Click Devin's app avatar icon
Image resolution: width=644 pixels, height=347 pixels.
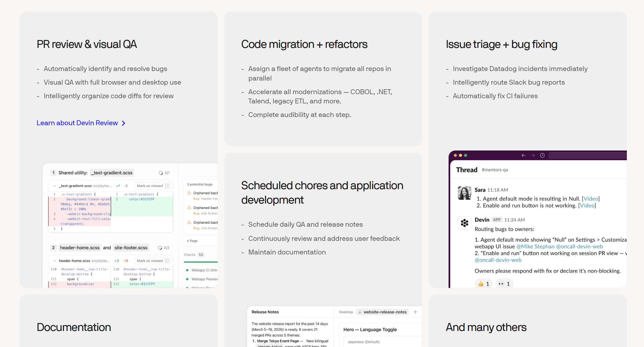(465, 223)
